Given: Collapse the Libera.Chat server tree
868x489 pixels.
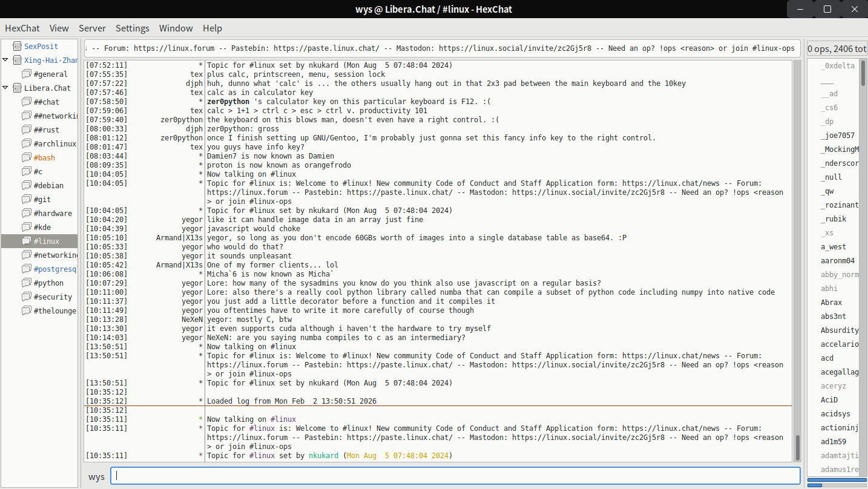Looking at the screenshot, I should click(x=5, y=88).
